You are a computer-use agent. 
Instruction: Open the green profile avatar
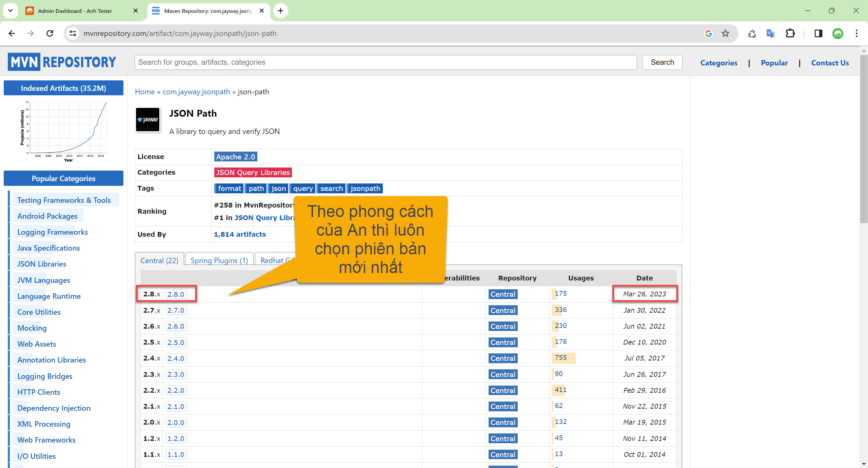(x=837, y=33)
